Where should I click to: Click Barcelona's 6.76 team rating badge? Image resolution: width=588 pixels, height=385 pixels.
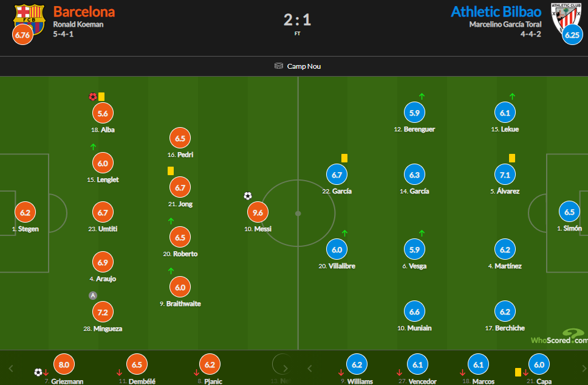point(22,35)
